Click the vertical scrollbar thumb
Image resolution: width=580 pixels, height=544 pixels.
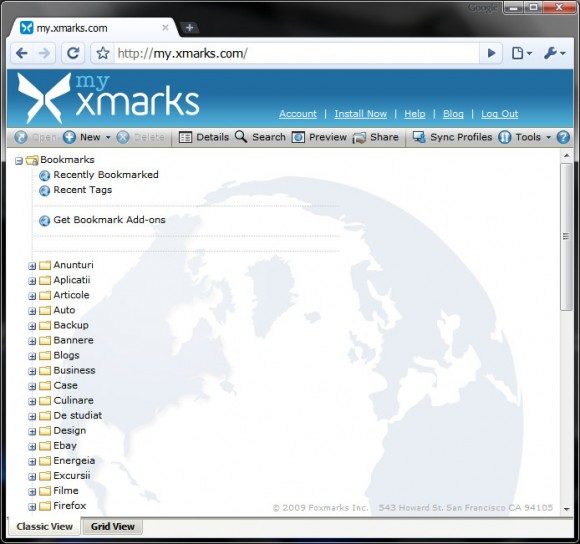566,237
